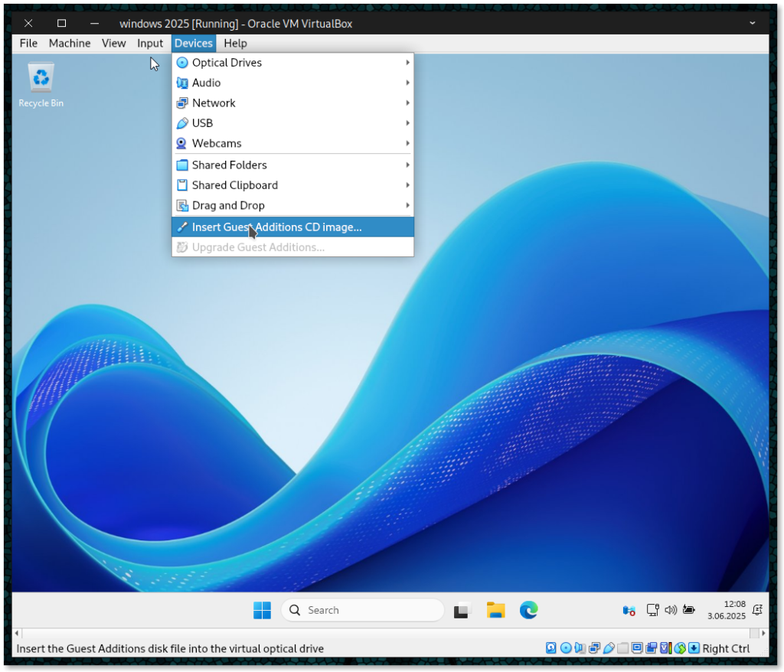
Task: Open the Input menu
Action: (150, 44)
